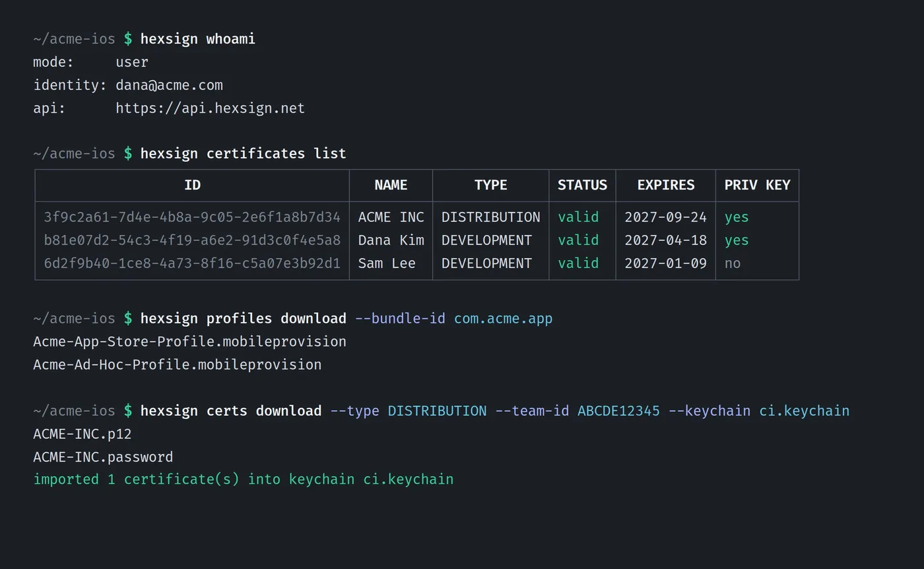The height and width of the screenshot is (569, 924).
Task: Click the 'hexsign certs download' command text
Action: (x=231, y=411)
